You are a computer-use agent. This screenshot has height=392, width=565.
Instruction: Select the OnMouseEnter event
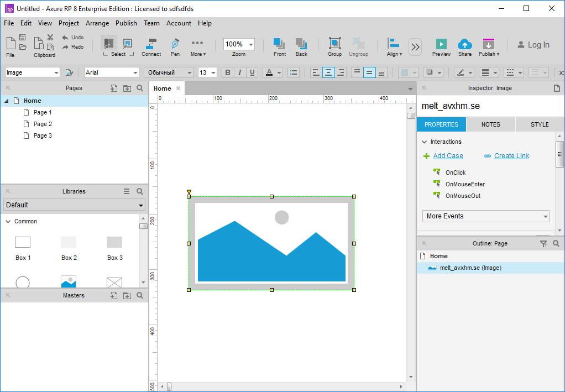[x=465, y=184]
